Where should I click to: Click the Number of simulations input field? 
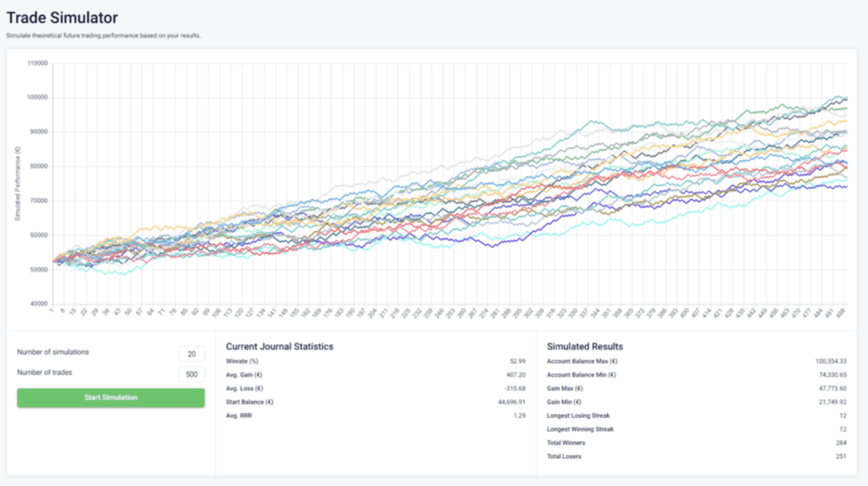tap(192, 353)
